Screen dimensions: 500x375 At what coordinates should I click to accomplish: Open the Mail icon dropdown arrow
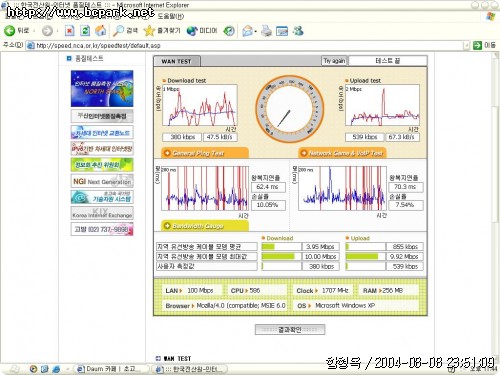click(x=255, y=32)
